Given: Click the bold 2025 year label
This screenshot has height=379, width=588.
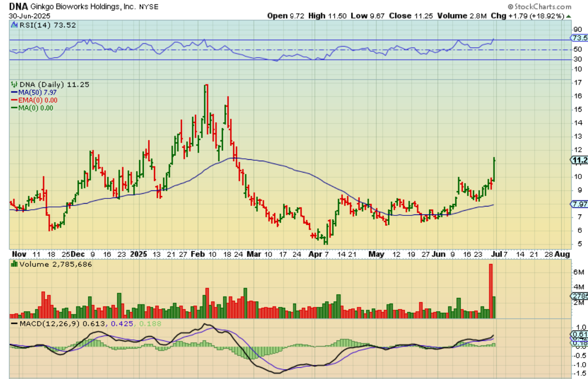Looking at the screenshot, I should (139, 254).
